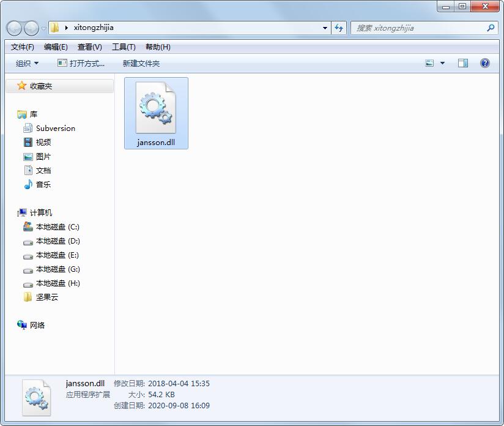Open the 组织 dropdown menu
Image resolution: width=504 pixels, height=426 pixels.
click(x=27, y=63)
